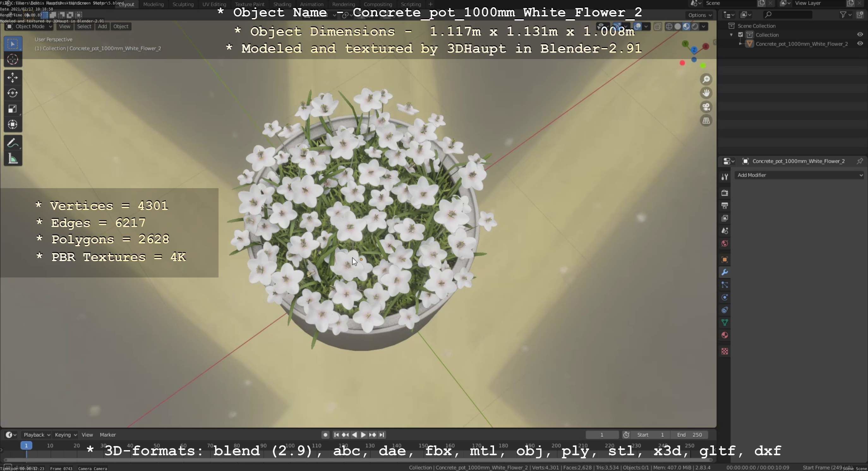The height and width of the screenshot is (471, 868).
Task: Activate the 3D Cursor tool
Action: tap(13, 60)
